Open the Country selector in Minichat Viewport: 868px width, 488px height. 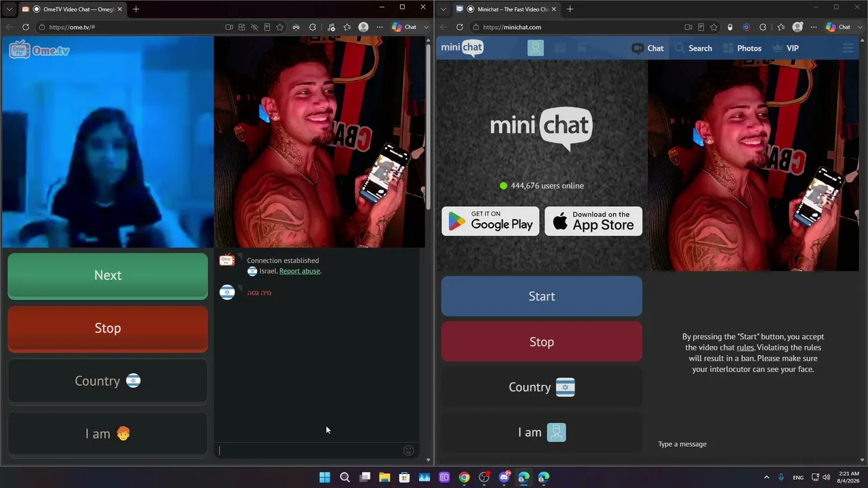[542, 387]
